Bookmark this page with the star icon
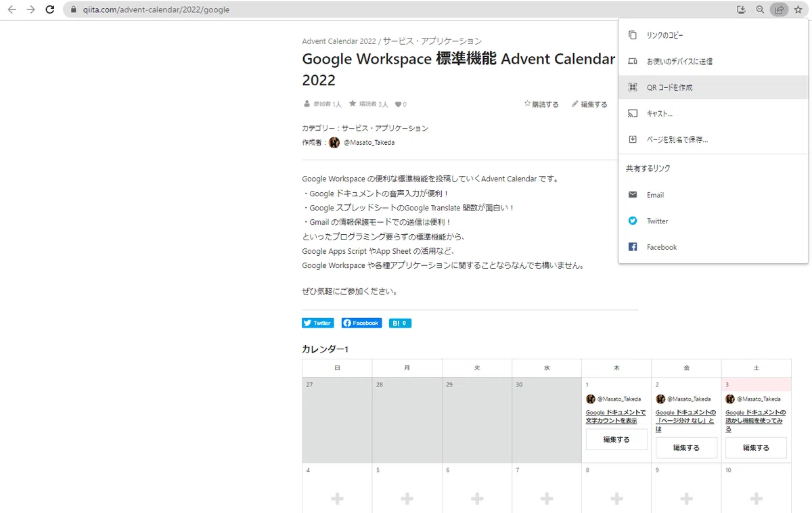 click(798, 10)
